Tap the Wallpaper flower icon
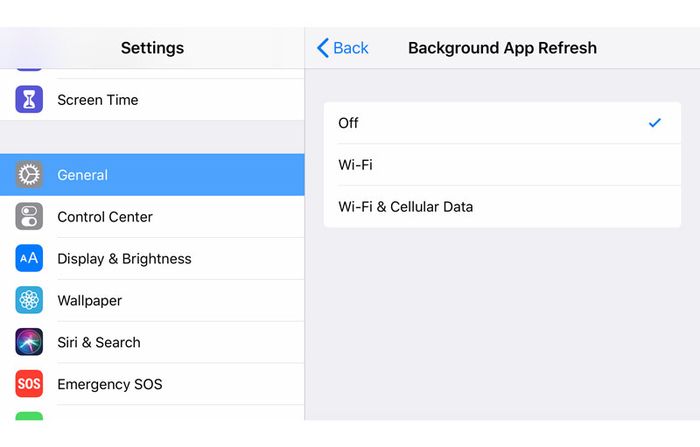 click(x=29, y=300)
